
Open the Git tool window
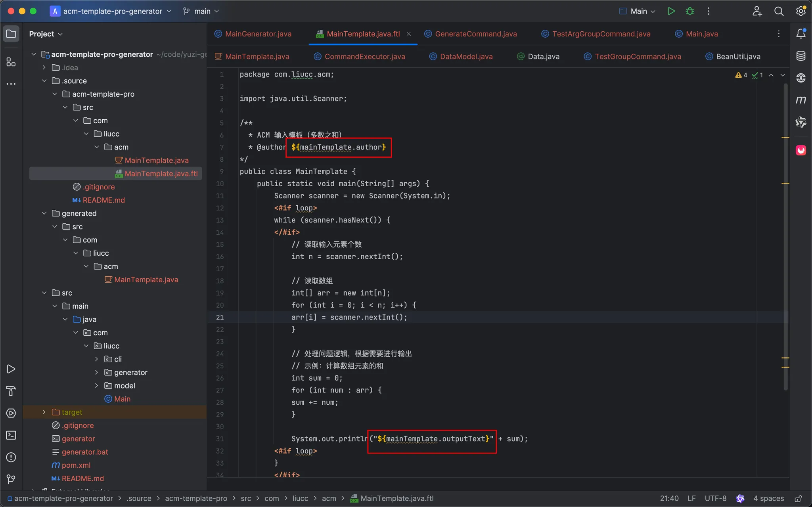[11, 479]
